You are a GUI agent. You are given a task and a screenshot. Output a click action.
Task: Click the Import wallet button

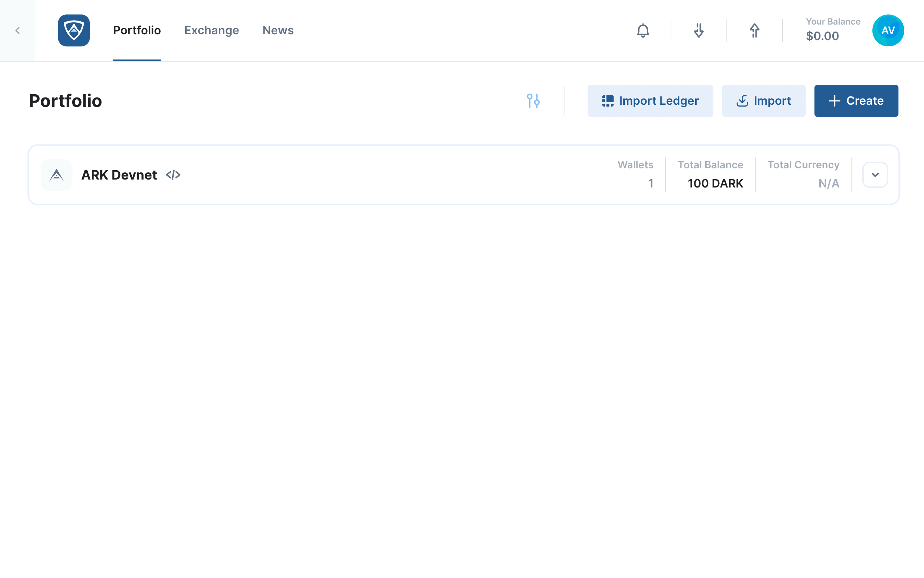(x=764, y=101)
